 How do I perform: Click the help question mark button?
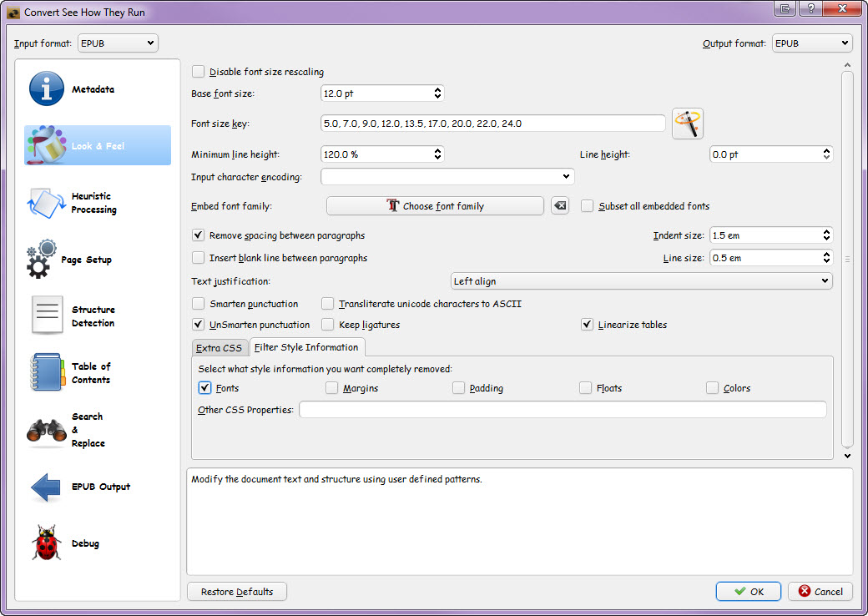tap(811, 8)
